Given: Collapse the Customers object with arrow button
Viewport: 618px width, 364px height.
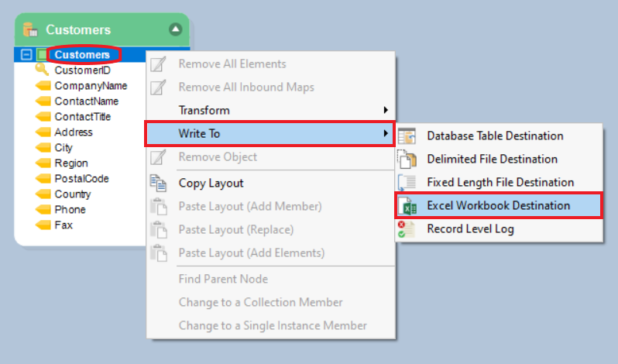Looking at the screenshot, I should 176,29.
